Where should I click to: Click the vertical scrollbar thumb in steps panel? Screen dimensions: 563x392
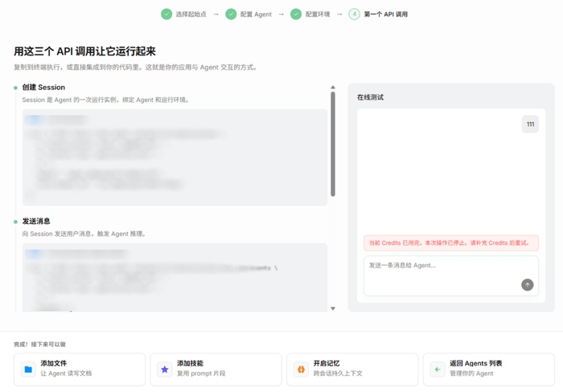click(333, 144)
